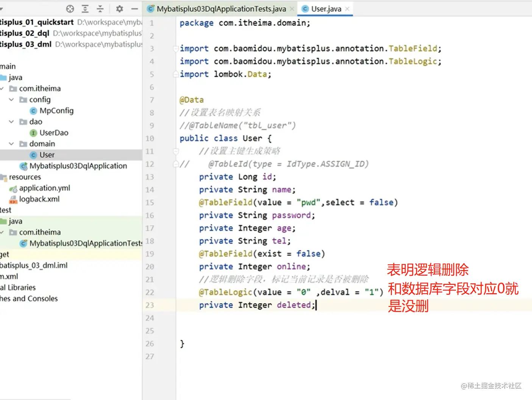Click the locate opened file crosshair icon
Image resolution: width=532 pixels, height=400 pixels.
pos(70,9)
